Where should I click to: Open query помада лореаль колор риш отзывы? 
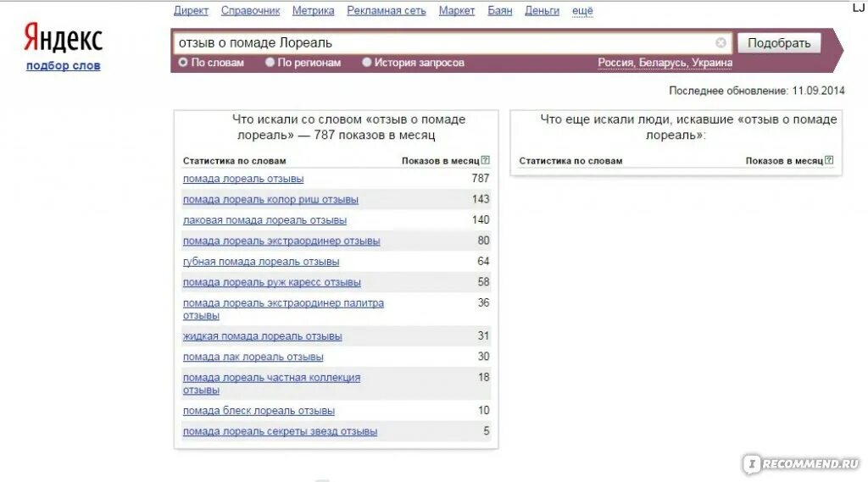coord(270,199)
